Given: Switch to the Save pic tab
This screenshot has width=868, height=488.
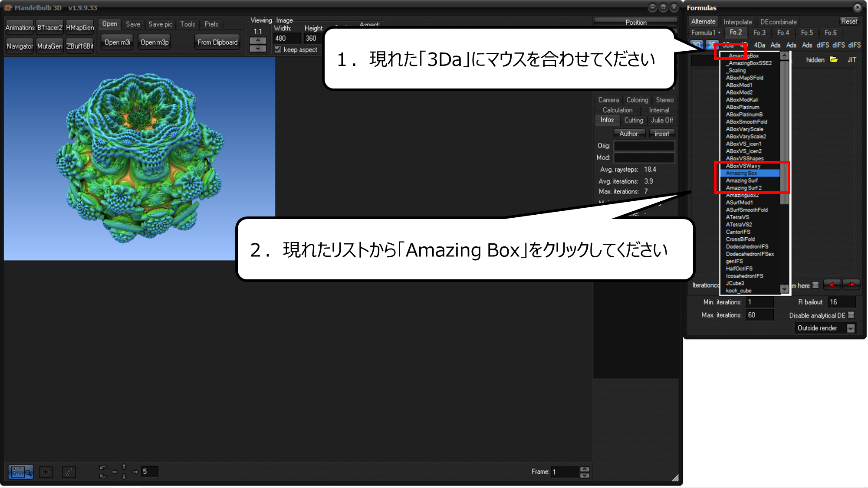Looking at the screenshot, I should (160, 24).
